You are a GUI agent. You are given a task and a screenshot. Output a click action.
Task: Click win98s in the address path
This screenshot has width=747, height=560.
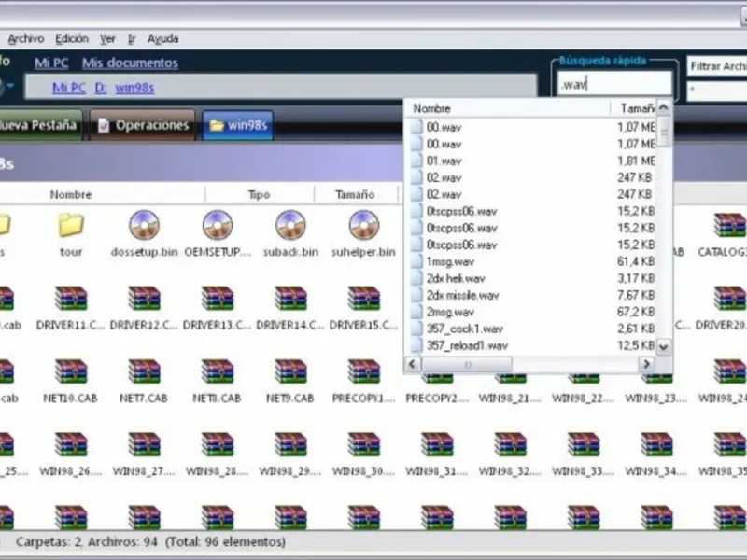pyautogui.click(x=134, y=88)
